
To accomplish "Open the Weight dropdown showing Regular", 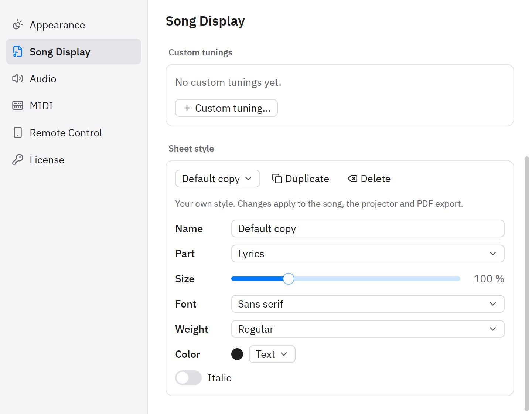I will [368, 329].
